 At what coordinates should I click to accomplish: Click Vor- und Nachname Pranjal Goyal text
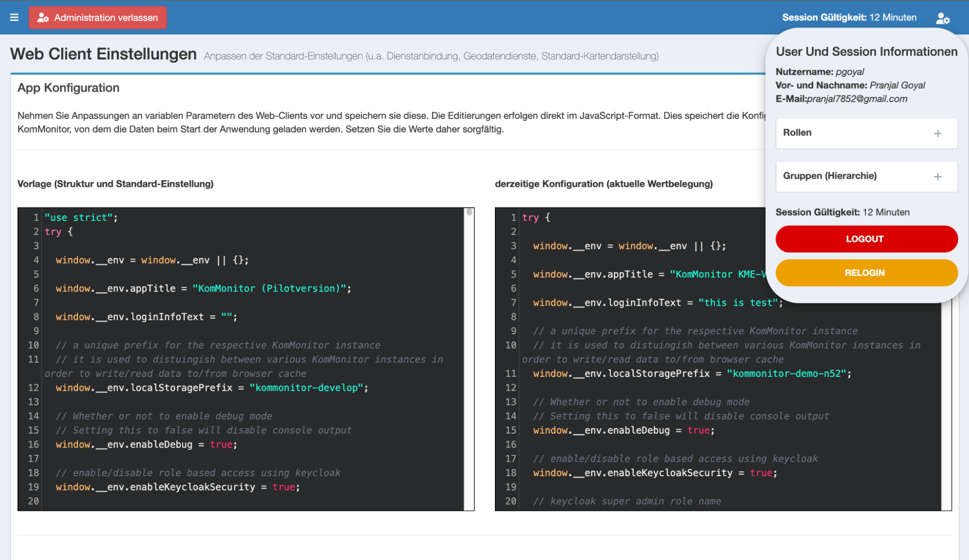[850, 85]
